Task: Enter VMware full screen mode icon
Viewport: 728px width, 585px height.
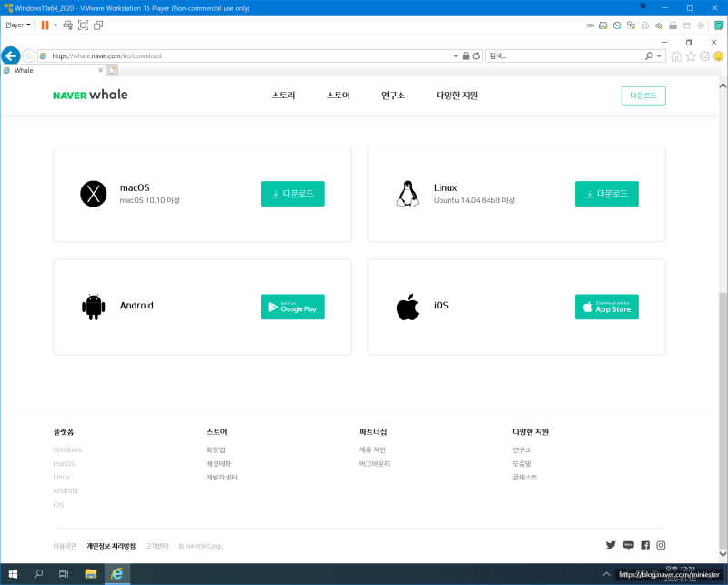Action: pyautogui.click(x=83, y=25)
